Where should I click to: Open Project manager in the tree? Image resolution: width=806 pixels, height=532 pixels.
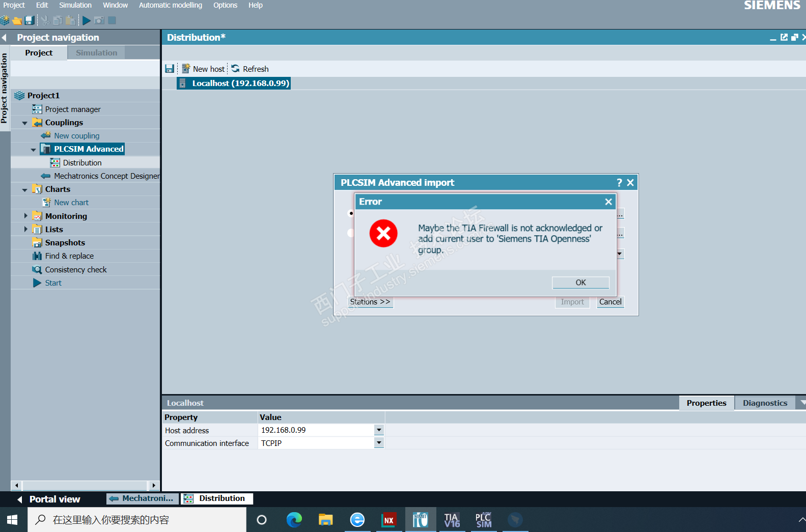coord(73,109)
